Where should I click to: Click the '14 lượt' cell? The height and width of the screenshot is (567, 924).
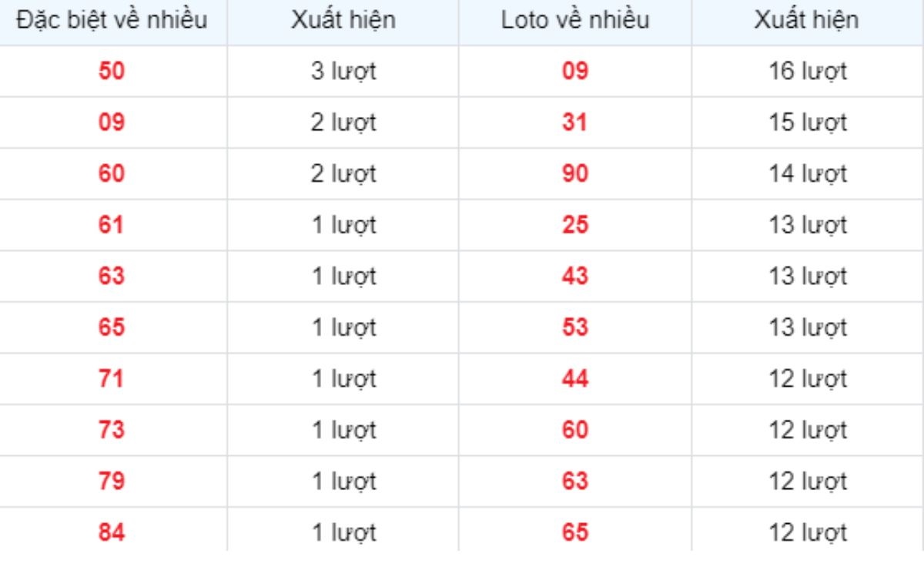pyautogui.click(x=808, y=174)
